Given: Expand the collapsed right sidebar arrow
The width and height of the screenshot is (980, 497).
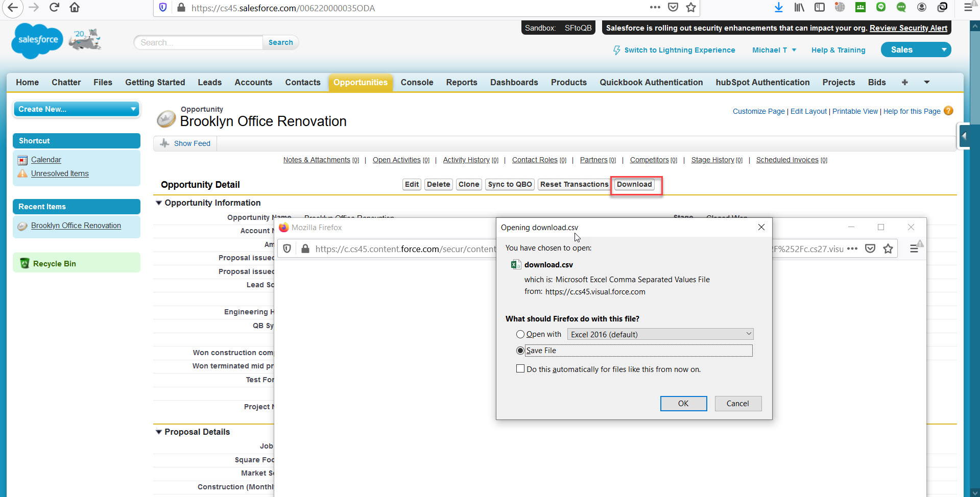Looking at the screenshot, I should (964, 136).
